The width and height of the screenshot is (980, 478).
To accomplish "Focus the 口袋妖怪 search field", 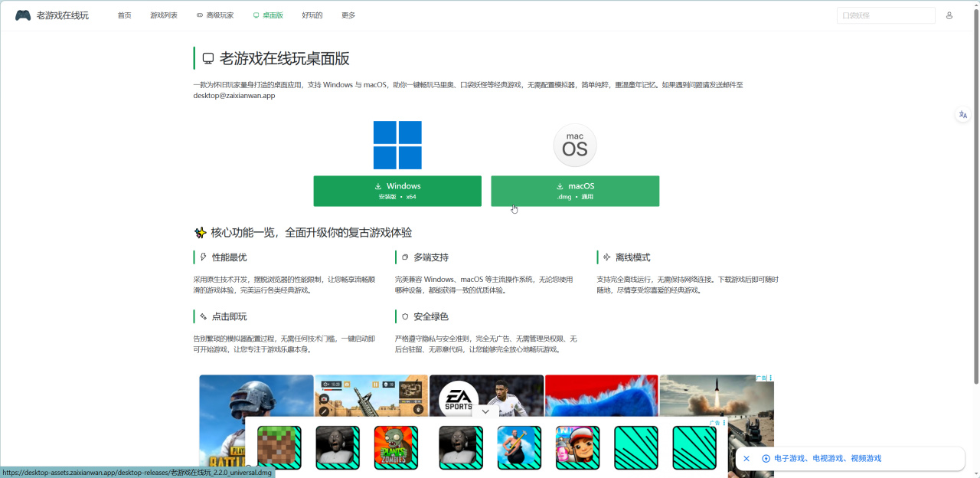I will [x=886, y=15].
